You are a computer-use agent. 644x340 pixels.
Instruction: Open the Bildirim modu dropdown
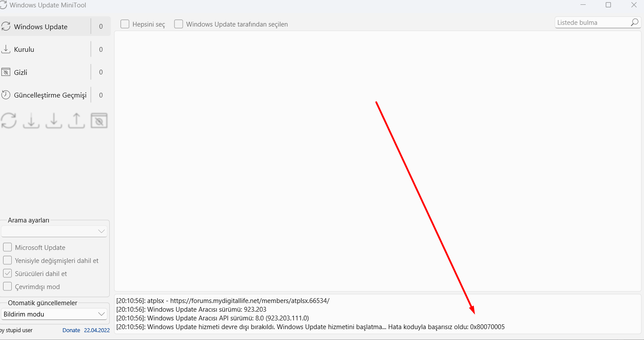point(54,314)
